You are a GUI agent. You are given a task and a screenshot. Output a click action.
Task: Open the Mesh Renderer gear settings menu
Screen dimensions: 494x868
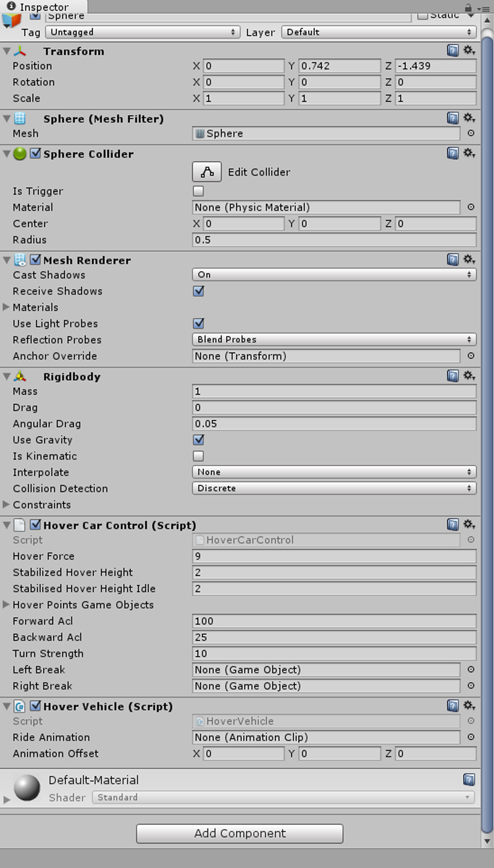click(469, 259)
